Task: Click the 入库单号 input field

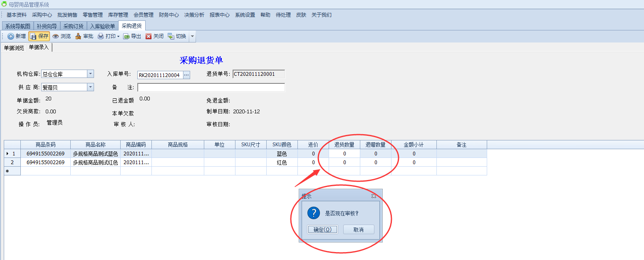Action: pos(160,75)
